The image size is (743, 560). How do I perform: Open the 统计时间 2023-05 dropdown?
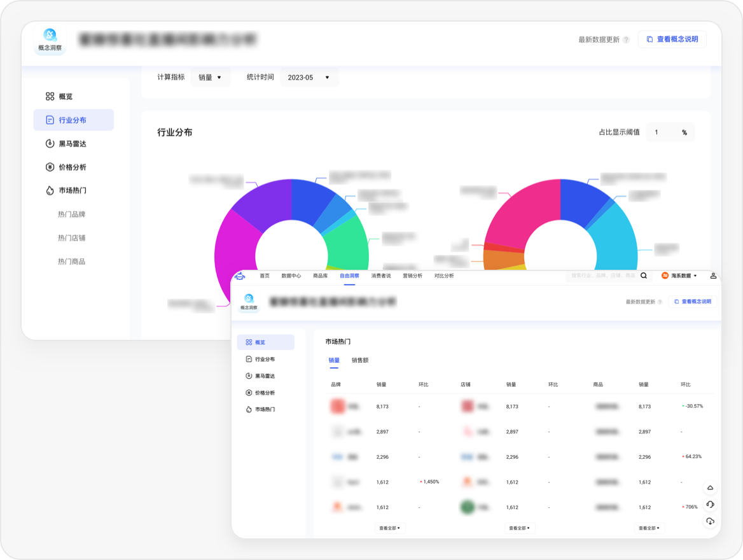click(309, 77)
